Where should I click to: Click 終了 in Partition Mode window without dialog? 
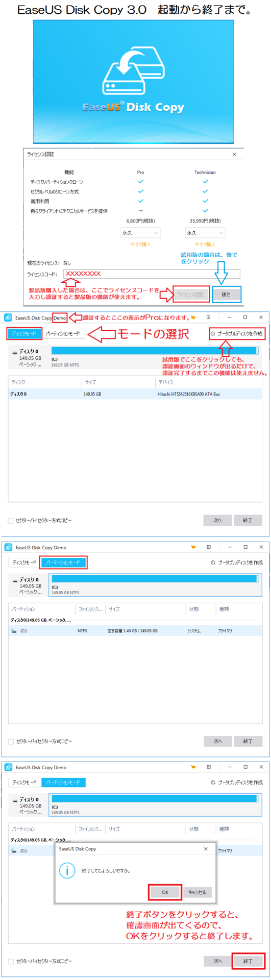[248, 741]
